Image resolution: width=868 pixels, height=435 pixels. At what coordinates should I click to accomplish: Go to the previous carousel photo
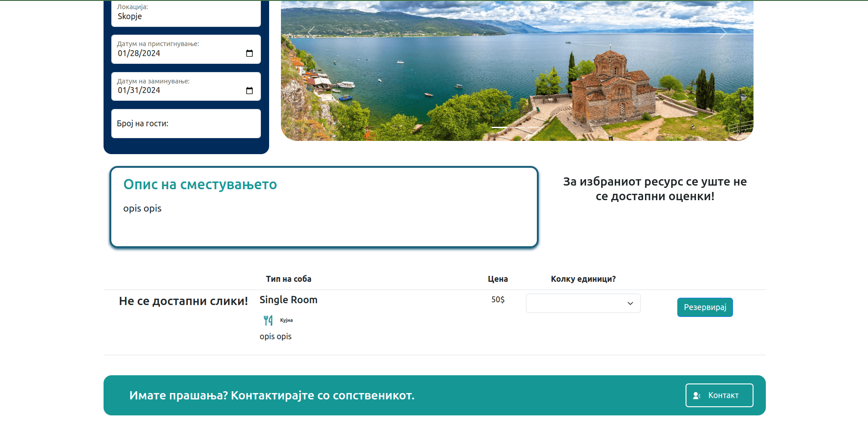point(312,32)
